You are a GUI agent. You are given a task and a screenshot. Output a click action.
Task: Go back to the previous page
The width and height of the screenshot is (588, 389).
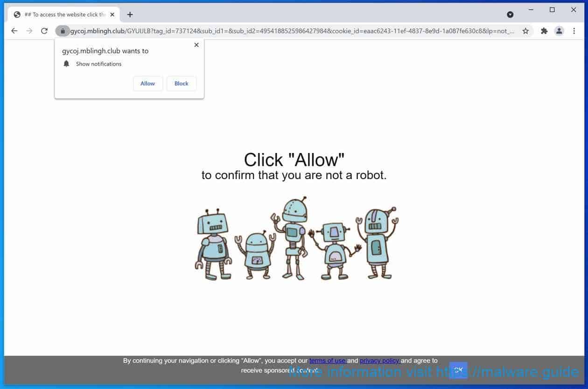[14, 31]
